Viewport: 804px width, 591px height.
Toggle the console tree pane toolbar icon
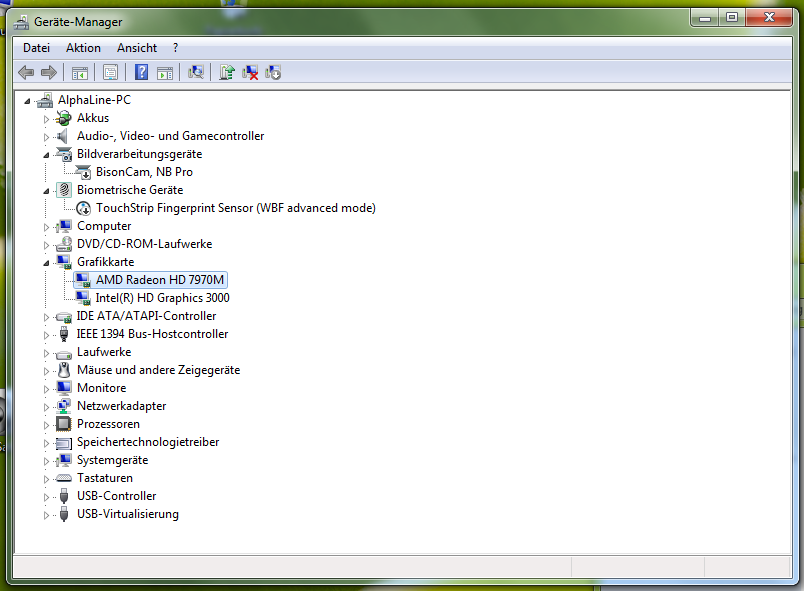80,73
